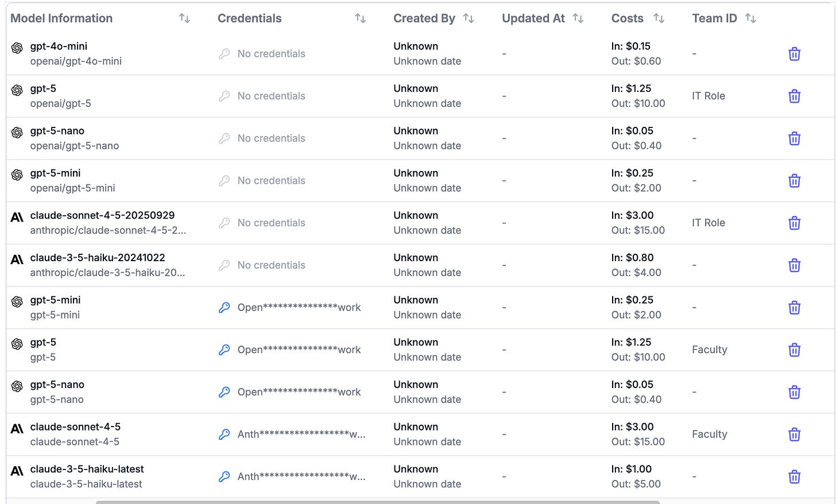Viewport: 836px width, 504px height.
Task: Click model name claude-sonnet-4-5-20250929
Action: click(x=102, y=215)
